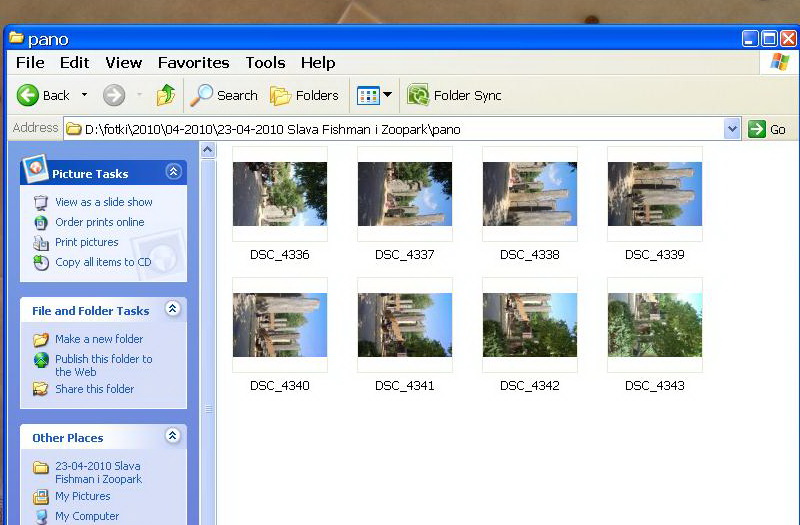
Task: Click the DSC_4341 file name label
Action: coord(405,386)
